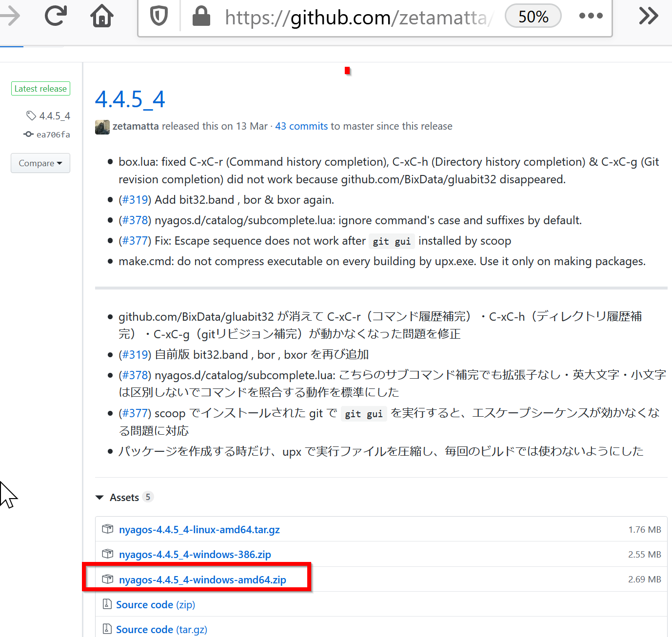The image size is (672, 637).
Task: Open the tracking protection shield icon
Action: click(x=159, y=17)
